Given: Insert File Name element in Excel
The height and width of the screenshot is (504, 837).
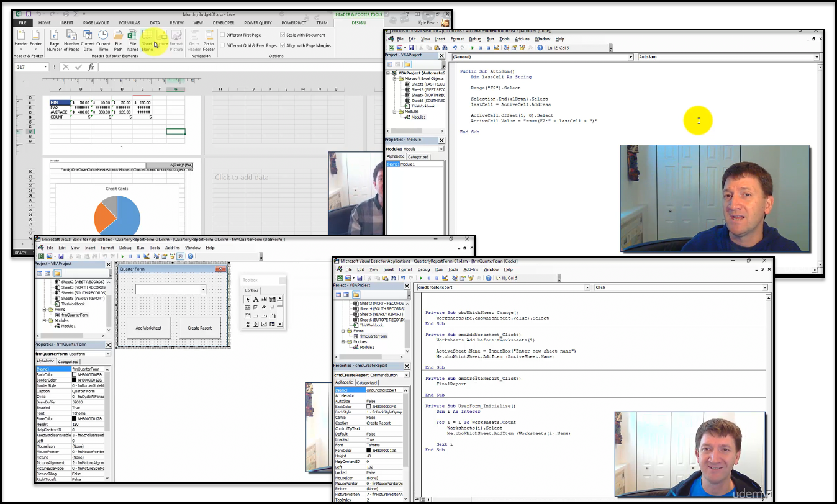Looking at the screenshot, I should 132,40.
